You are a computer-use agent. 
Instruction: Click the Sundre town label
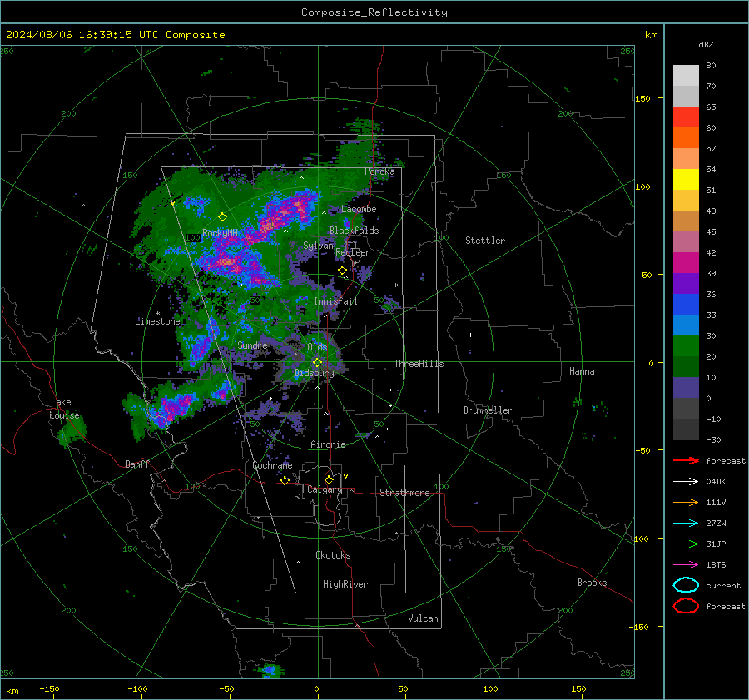click(252, 345)
